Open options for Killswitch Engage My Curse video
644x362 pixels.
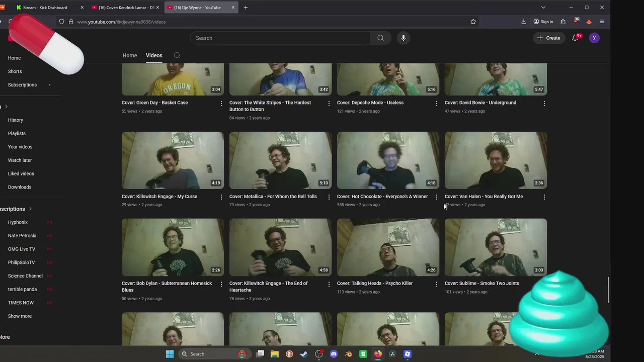tap(221, 197)
